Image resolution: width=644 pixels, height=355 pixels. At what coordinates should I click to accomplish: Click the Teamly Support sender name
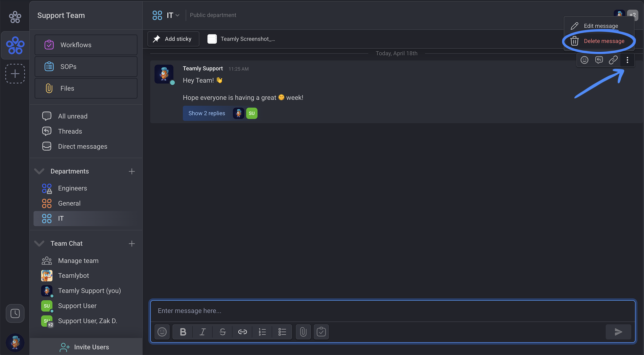[x=203, y=68]
